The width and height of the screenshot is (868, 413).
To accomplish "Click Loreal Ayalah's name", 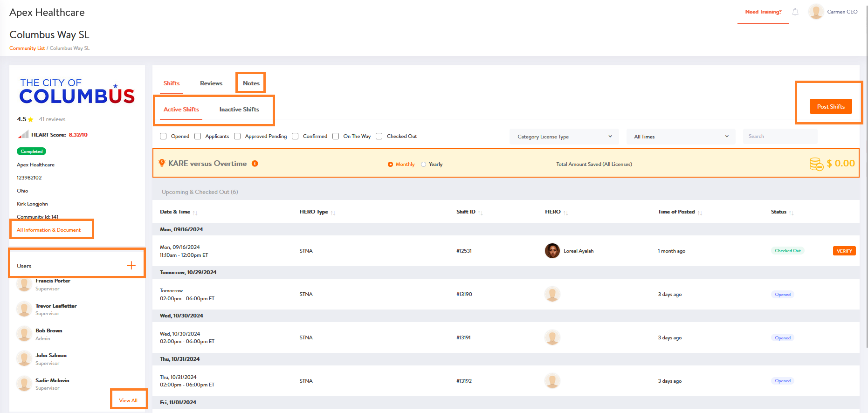I will [579, 251].
